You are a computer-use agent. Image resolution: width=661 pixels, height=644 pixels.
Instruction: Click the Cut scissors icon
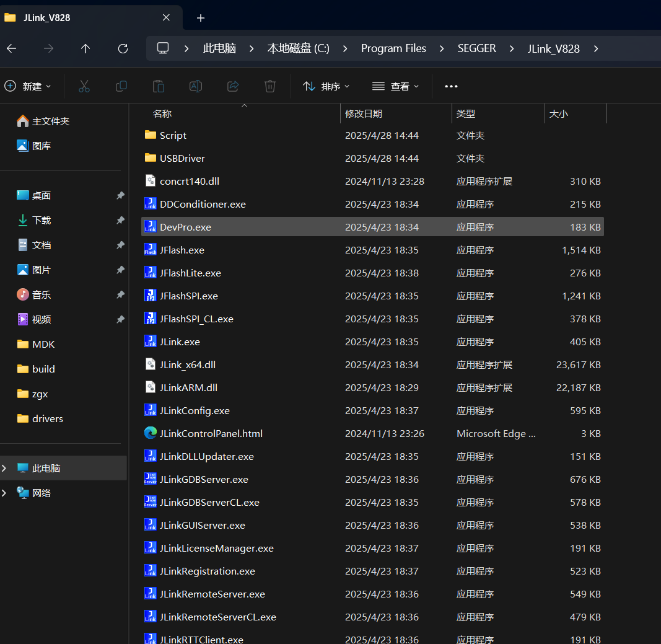click(84, 86)
